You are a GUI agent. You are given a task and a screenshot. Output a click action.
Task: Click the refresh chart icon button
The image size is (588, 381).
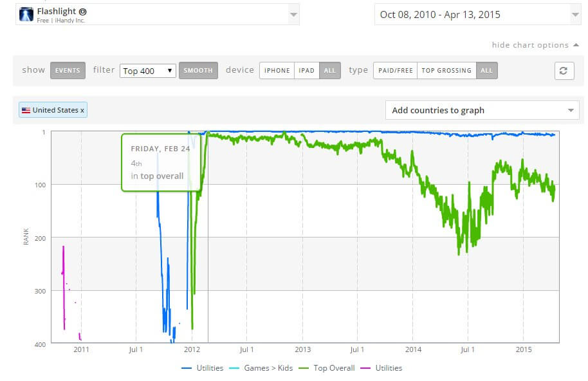pos(564,71)
